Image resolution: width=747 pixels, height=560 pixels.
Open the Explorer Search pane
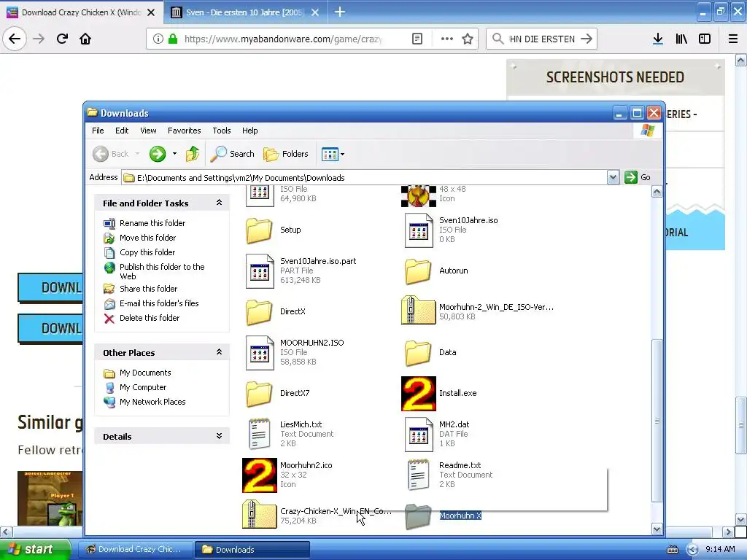233,154
